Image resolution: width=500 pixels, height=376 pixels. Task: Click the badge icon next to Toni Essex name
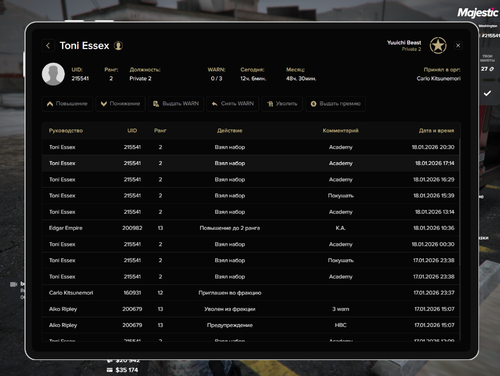(x=118, y=46)
